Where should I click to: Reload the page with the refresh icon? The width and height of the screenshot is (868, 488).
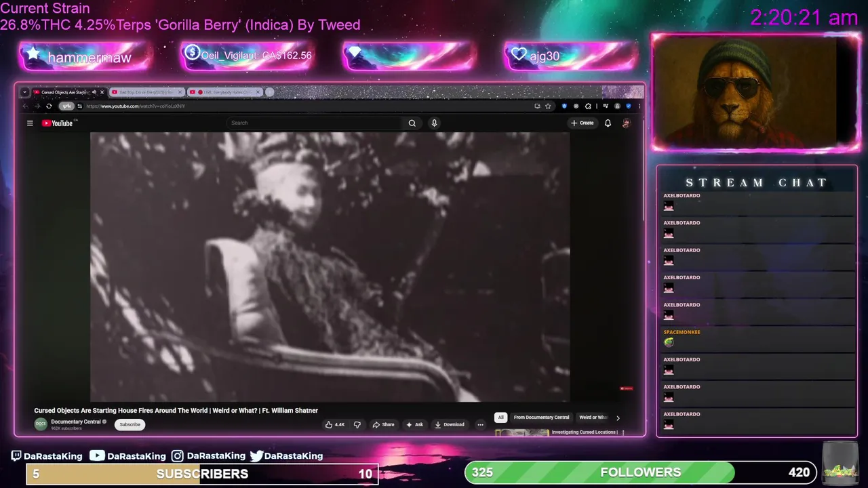(x=49, y=106)
